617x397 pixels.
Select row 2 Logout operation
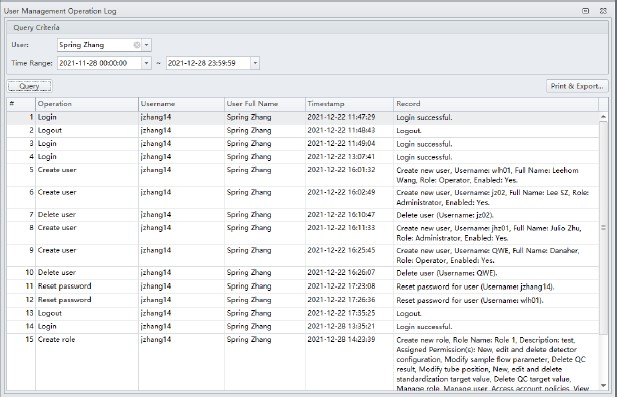coord(50,130)
